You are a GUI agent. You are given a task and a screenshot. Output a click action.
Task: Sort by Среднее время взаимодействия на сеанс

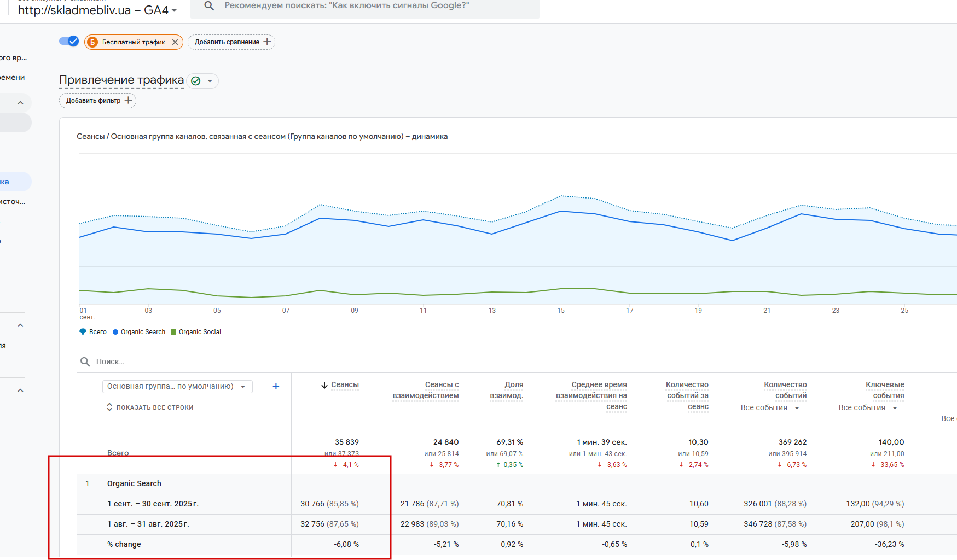591,396
